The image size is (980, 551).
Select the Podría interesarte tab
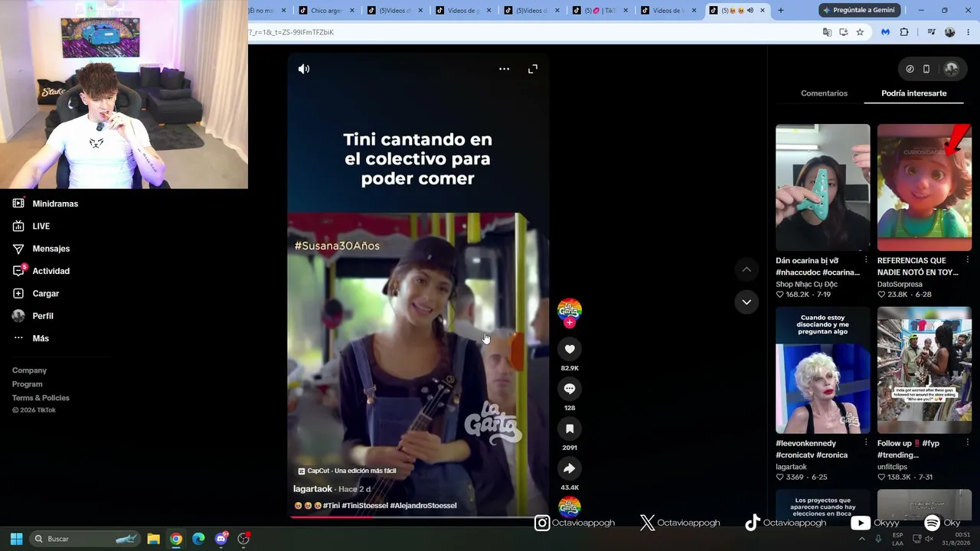914,93
